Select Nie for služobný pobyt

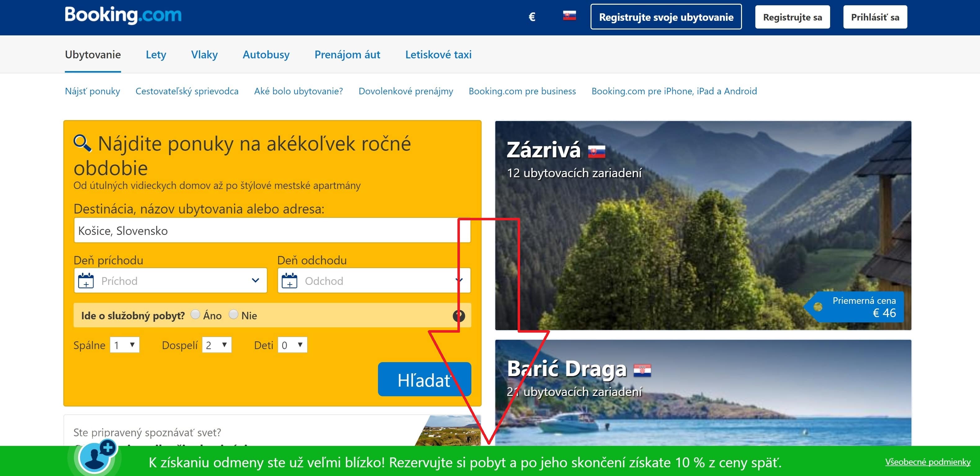[x=233, y=314]
